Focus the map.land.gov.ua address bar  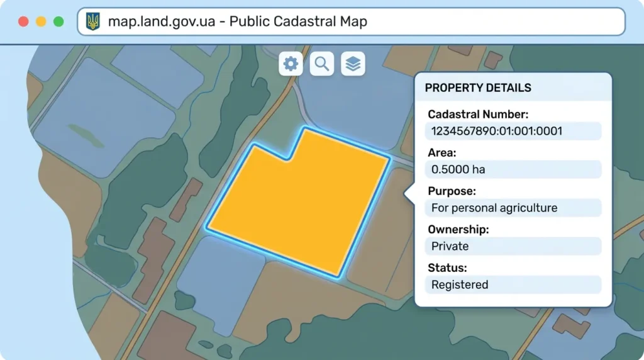(x=351, y=21)
